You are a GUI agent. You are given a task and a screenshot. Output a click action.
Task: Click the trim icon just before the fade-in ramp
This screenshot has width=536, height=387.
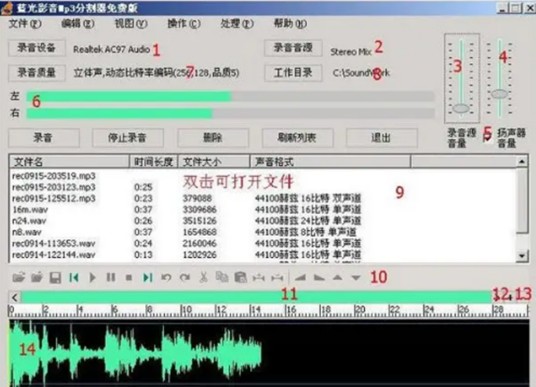pyautogui.click(x=277, y=278)
